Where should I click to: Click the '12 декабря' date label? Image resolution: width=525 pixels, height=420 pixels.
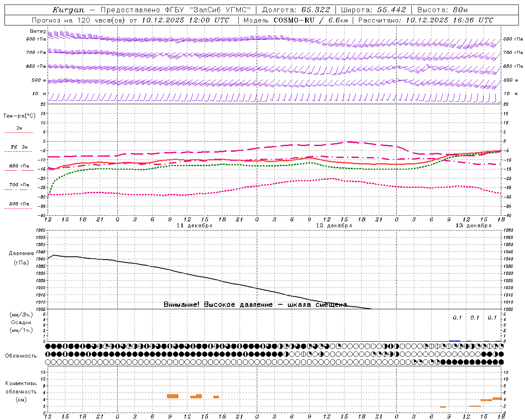[334, 225]
